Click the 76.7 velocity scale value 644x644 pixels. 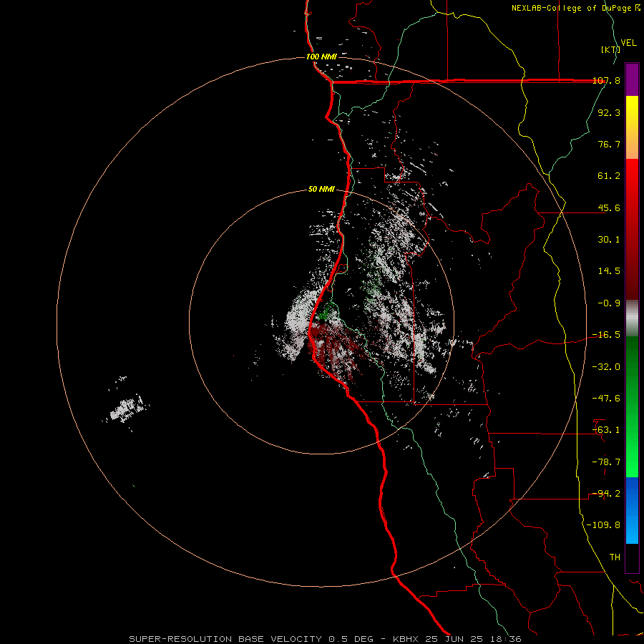pos(609,144)
